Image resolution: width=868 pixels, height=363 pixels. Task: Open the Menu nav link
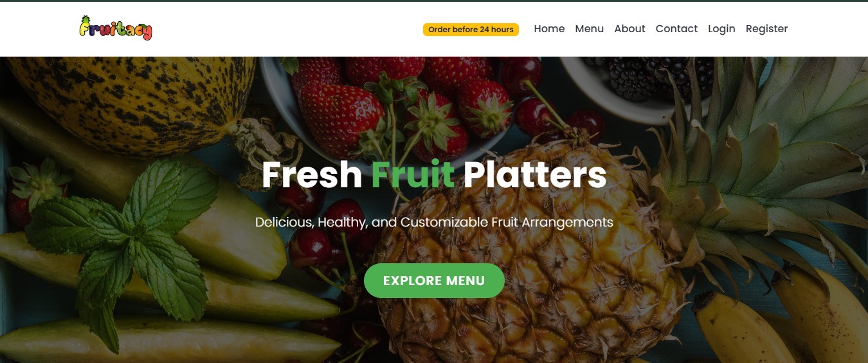[x=590, y=29]
